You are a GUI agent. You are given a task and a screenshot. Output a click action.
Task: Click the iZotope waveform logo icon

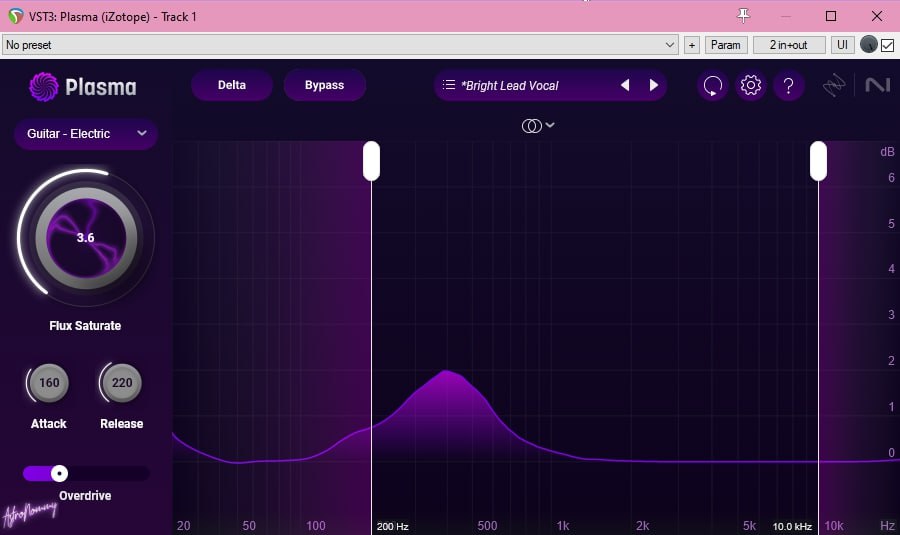[834, 86]
